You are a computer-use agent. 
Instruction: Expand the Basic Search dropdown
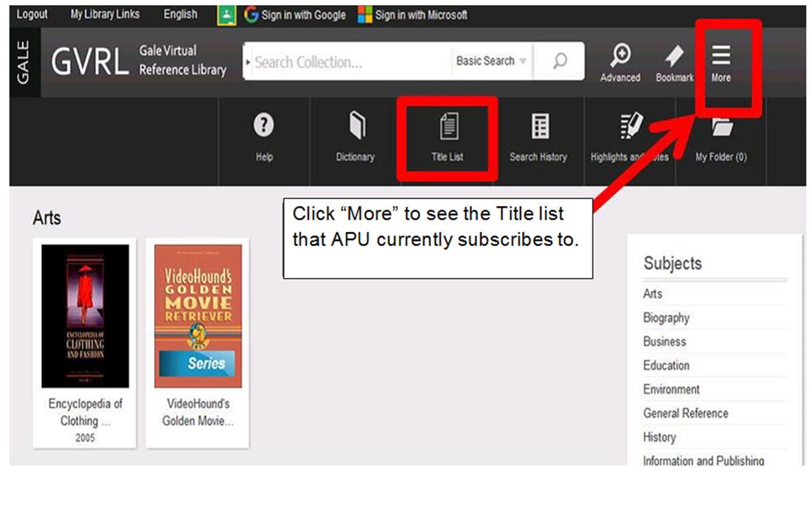tap(491, 61)
